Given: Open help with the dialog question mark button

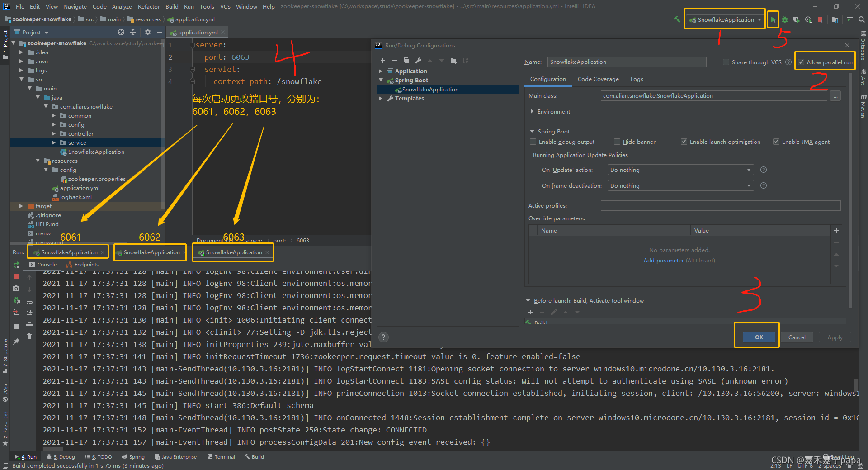Looking at the screenshot, I should (383, 337).
